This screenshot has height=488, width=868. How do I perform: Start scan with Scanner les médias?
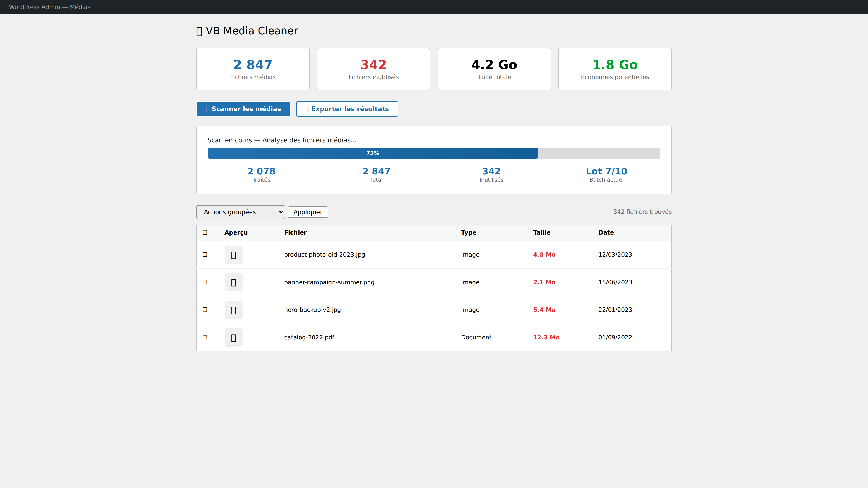coord(243,109)
